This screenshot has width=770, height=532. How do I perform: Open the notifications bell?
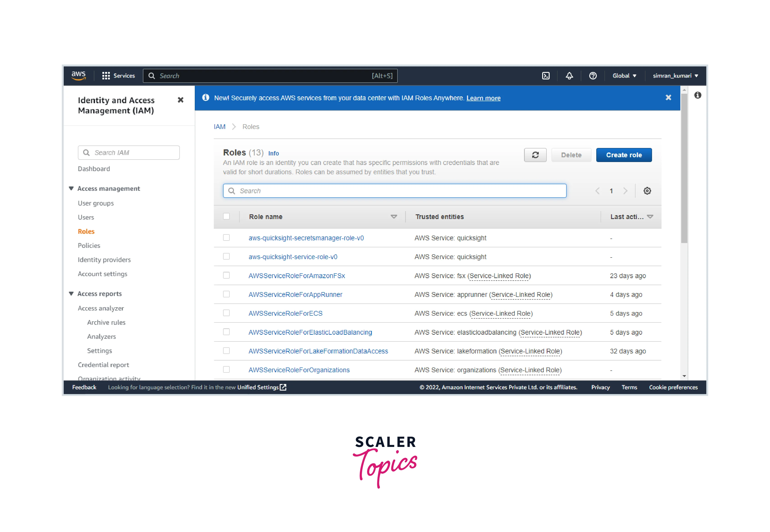pyautogui.click(x=569, y=76)
